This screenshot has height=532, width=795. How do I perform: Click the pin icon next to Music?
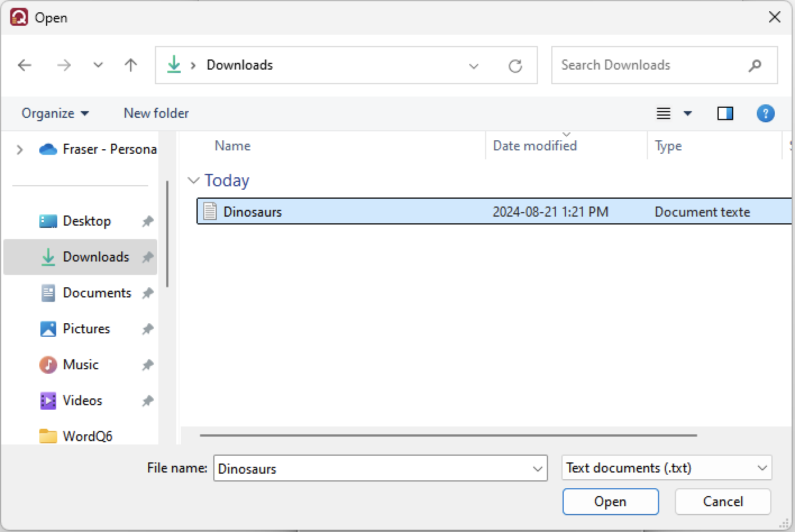(148, 365)
